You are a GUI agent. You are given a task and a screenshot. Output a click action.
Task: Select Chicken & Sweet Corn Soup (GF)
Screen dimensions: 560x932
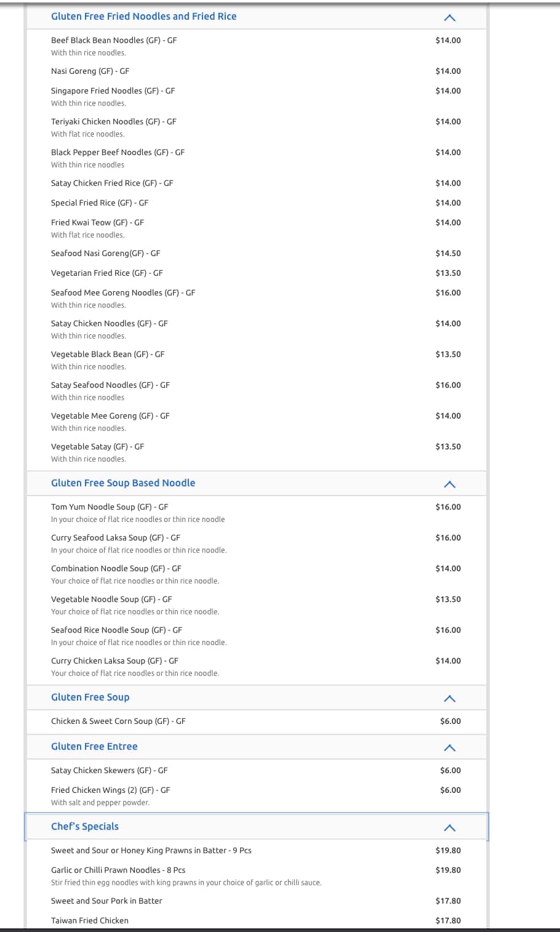(118, 721)
